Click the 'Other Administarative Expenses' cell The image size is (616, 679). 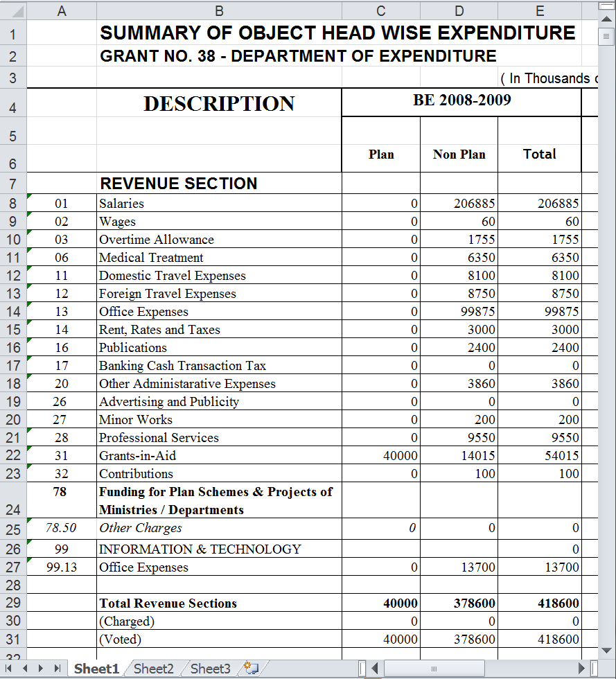point(219,383)
